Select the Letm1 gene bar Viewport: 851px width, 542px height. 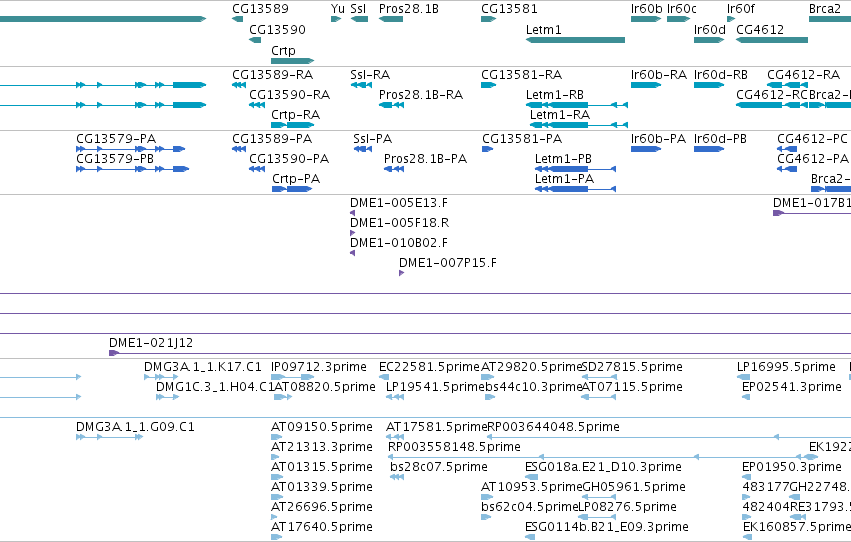(x=575, y=40)
